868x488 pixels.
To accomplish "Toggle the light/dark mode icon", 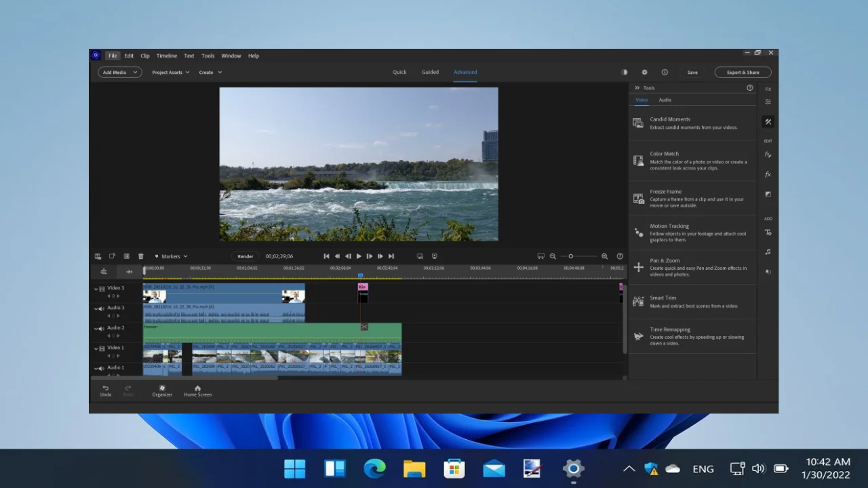I will [625, 72].
